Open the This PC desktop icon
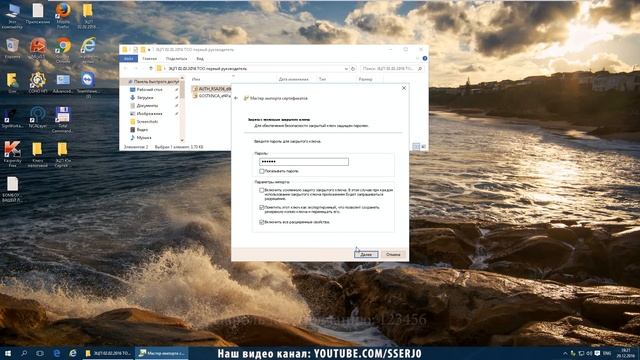The width and height of the screenshot is (640, 360). 12,16
